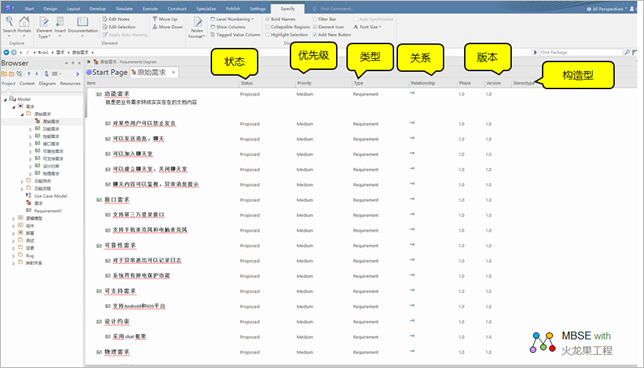Viewport: 644px width, 368px height.
Task: Click the Find Package input field
Action: (581, 52)
